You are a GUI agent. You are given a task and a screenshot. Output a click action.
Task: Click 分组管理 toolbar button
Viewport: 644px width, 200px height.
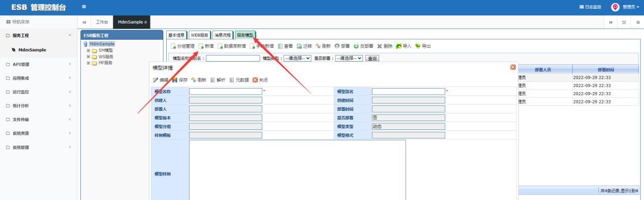[182, 46]
